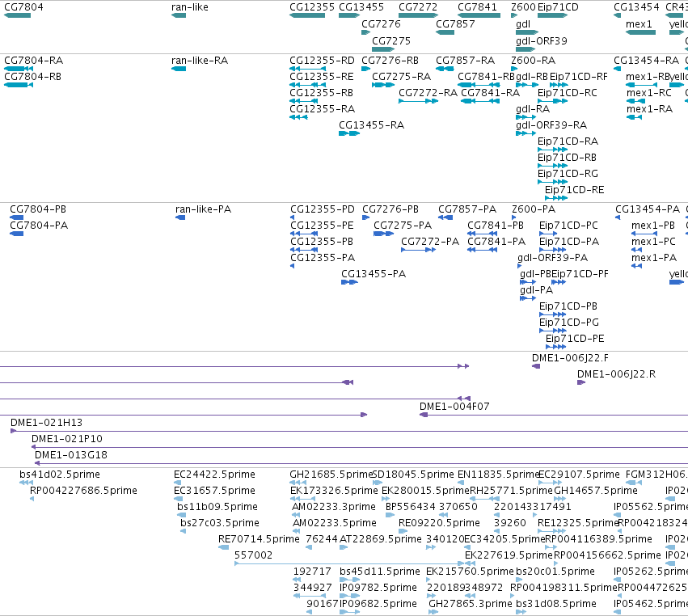
Task: Click the mex1 gene label
Action: point(639,24)
